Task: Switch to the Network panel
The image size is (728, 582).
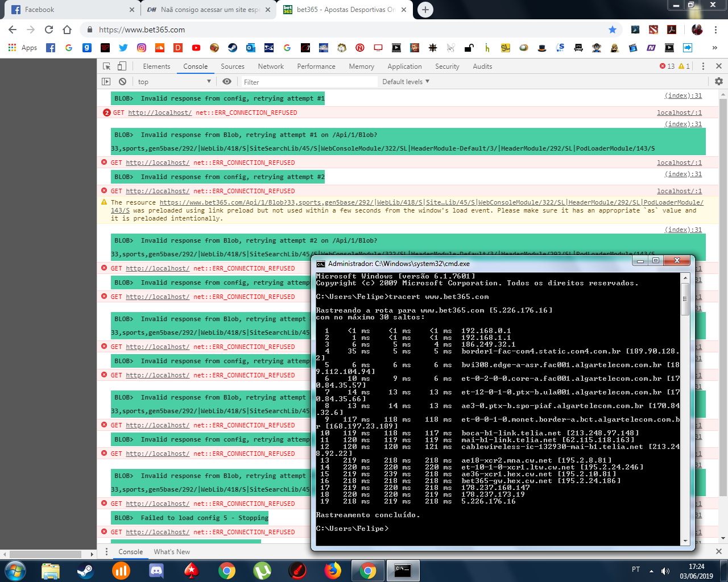Action: tap(271, 66)
